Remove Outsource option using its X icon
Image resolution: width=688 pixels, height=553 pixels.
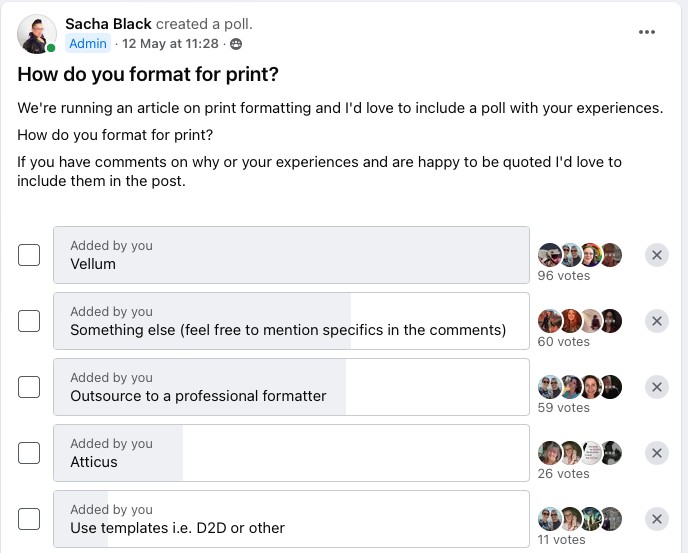[x=657, y=387]
